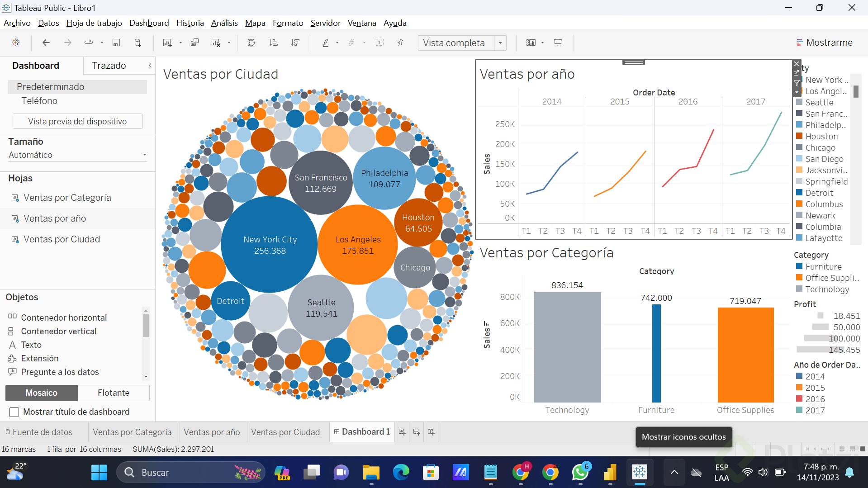Add a new data source via toolbar icon

click(138, 43)
